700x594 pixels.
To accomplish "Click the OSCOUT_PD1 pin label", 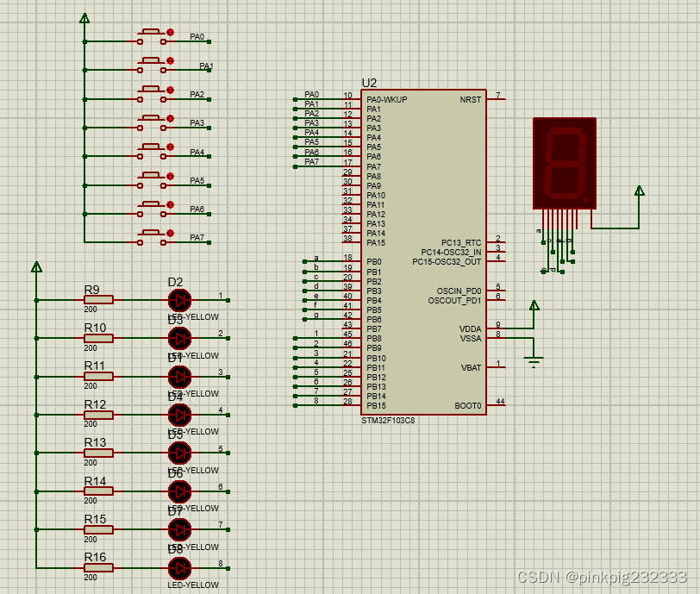I will pos(454,301).
